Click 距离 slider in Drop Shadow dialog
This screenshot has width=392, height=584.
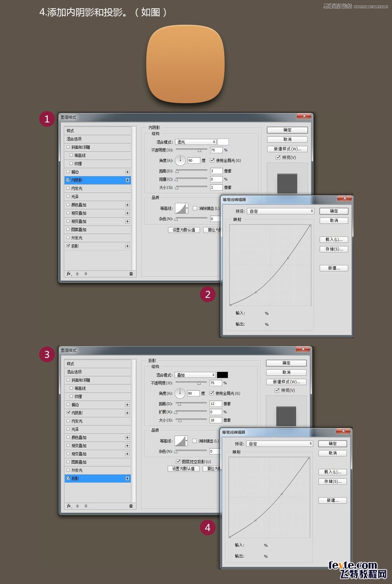[x=191, y=403]
